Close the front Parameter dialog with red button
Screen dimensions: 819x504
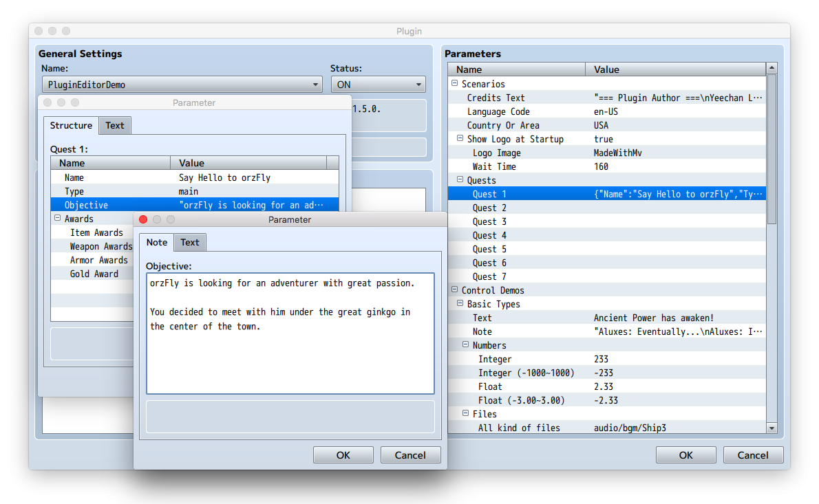[143, 219]
